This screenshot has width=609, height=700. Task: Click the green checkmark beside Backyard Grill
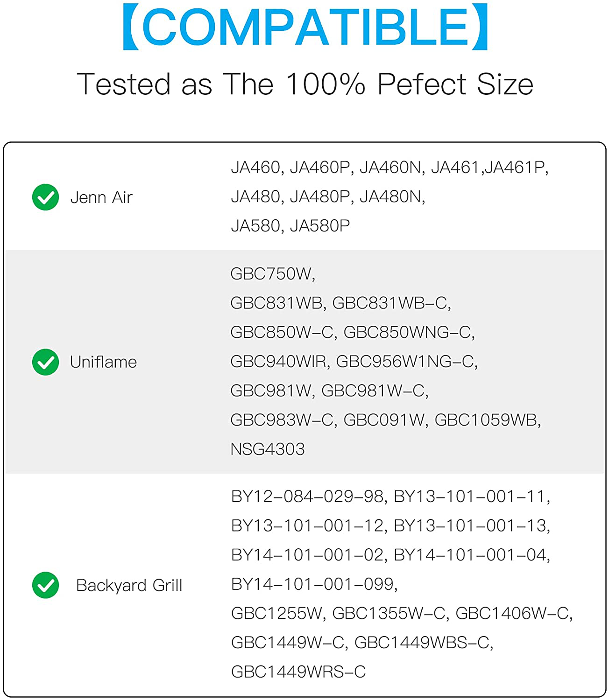[x=45, y=585]
